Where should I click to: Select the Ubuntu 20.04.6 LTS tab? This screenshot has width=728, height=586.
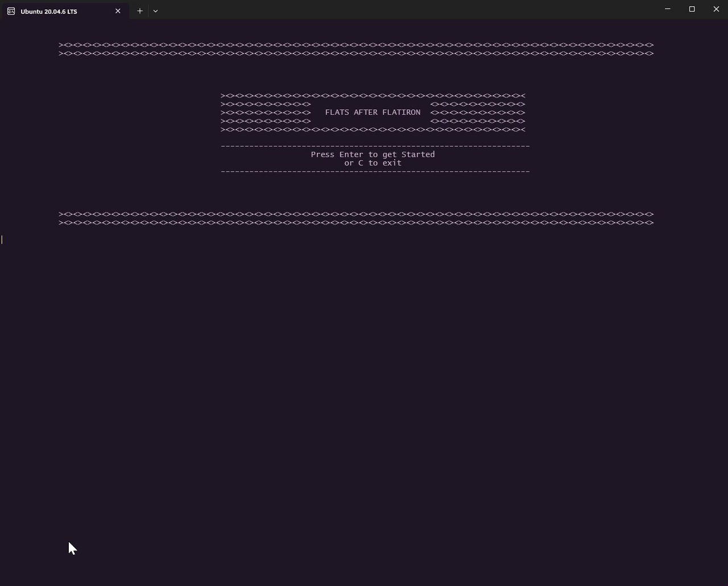pyautogui.click(x=64, y=11)
